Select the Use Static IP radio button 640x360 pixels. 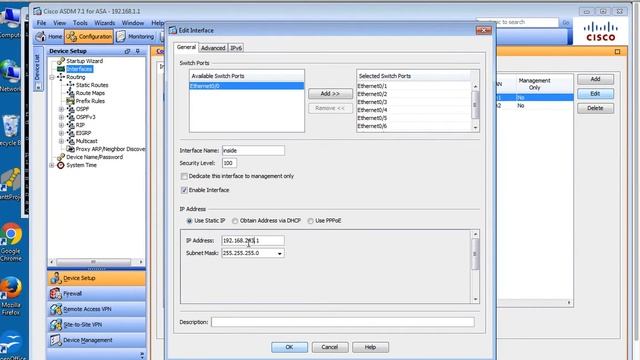coord(189,221)
